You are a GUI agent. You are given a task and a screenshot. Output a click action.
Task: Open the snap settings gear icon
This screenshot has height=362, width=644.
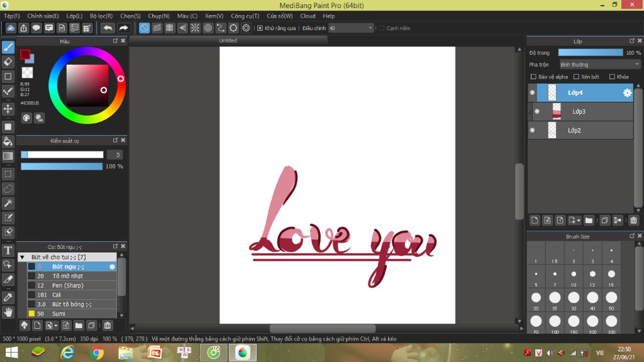click(x=246, y=28)
